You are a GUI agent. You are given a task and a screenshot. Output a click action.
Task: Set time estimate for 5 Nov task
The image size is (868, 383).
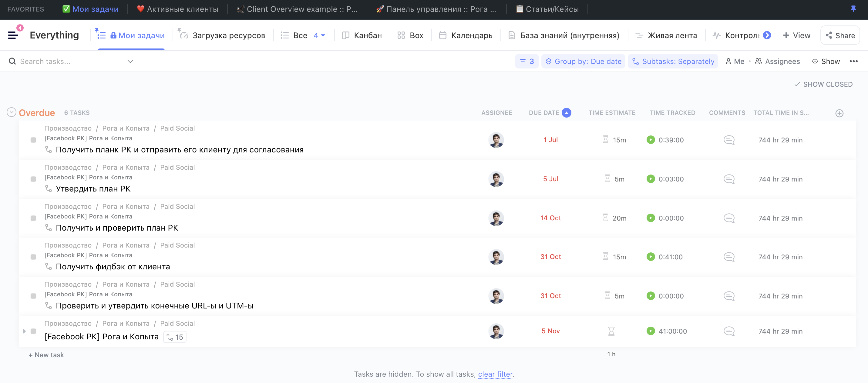click(611, 331)
